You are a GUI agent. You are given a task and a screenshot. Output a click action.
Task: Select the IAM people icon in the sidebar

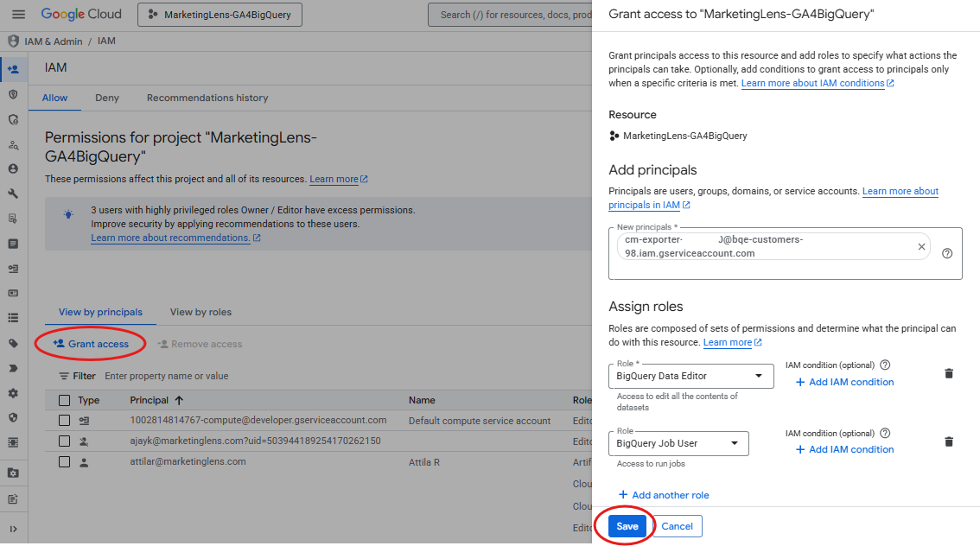tap(12, 67)
